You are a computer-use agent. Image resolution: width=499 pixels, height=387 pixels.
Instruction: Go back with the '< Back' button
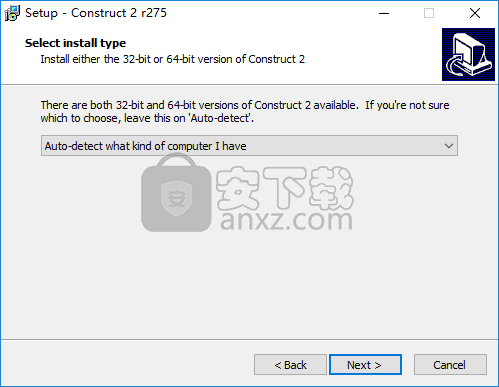(x=290, y=365)
